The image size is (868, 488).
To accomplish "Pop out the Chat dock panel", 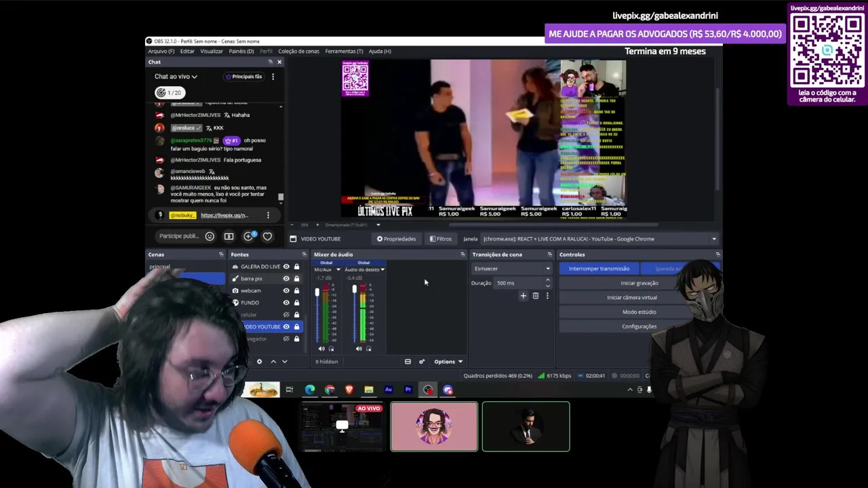I will pyautogui.click(x=270, y=62).
